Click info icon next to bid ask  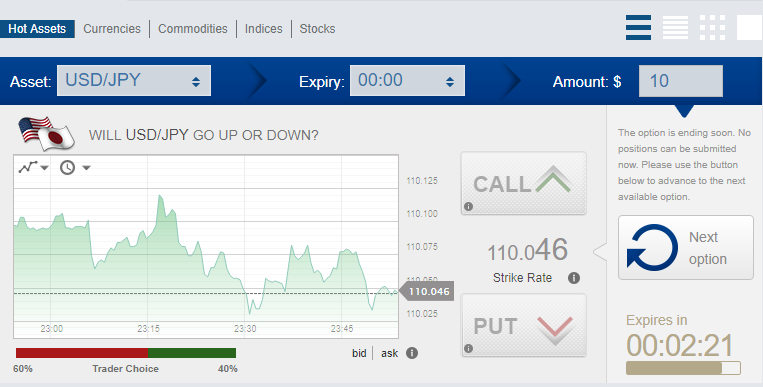coord(412,353)
